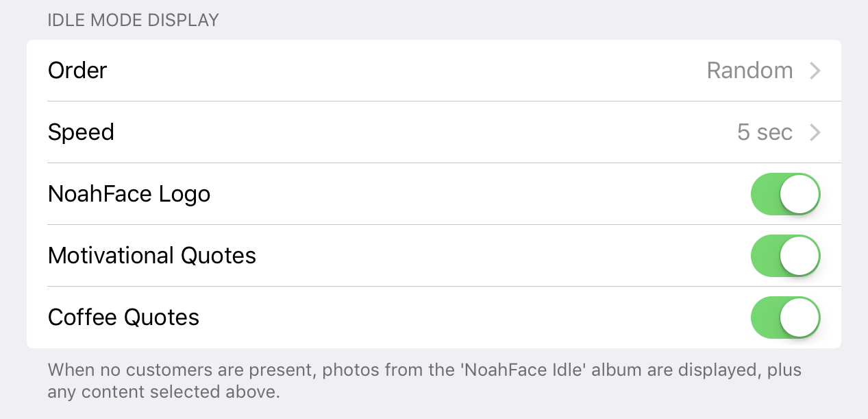The height and width of the screenshot is (419, 868).
Task: Click the IDLE MODE DISPLAY section header
Action: [133, 20]
